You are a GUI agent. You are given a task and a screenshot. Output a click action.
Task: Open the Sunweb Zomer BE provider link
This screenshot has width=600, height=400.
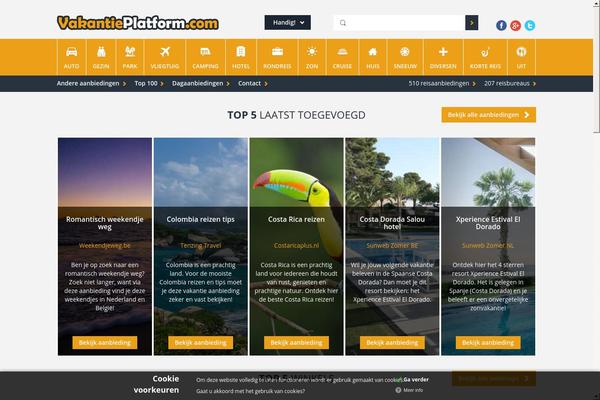click(x=392, y=246)
